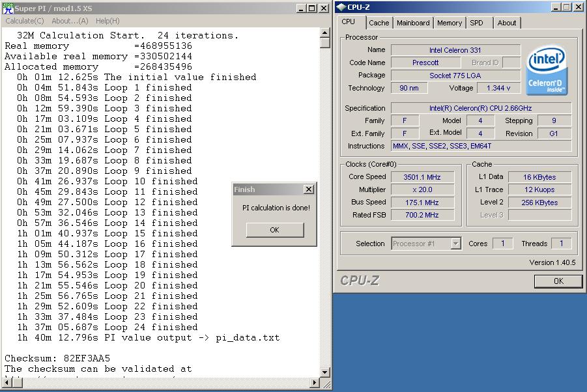587x392 pixels.
Task: Click the 'The initial value finished' line
Action: point(137,77)
